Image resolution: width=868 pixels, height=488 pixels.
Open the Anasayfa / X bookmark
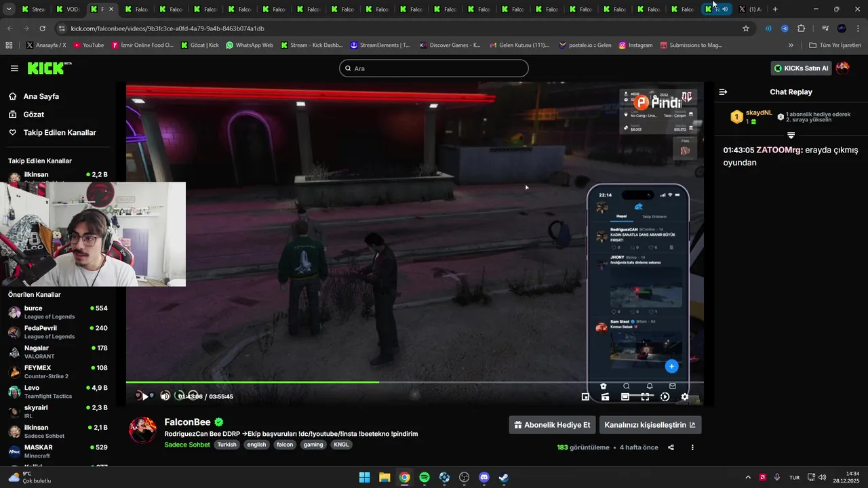click(46, 45)
